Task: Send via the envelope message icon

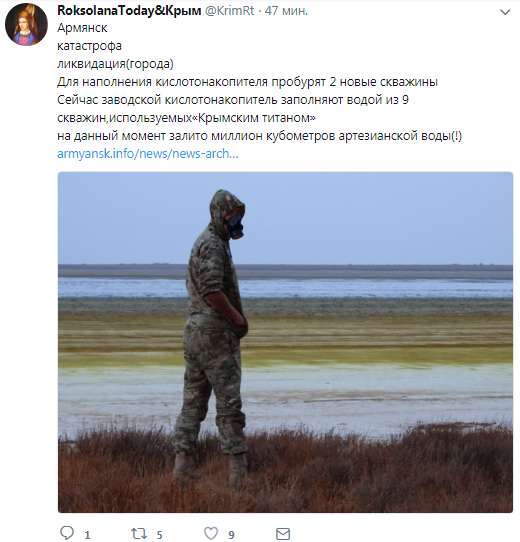Action: (283, 534)
